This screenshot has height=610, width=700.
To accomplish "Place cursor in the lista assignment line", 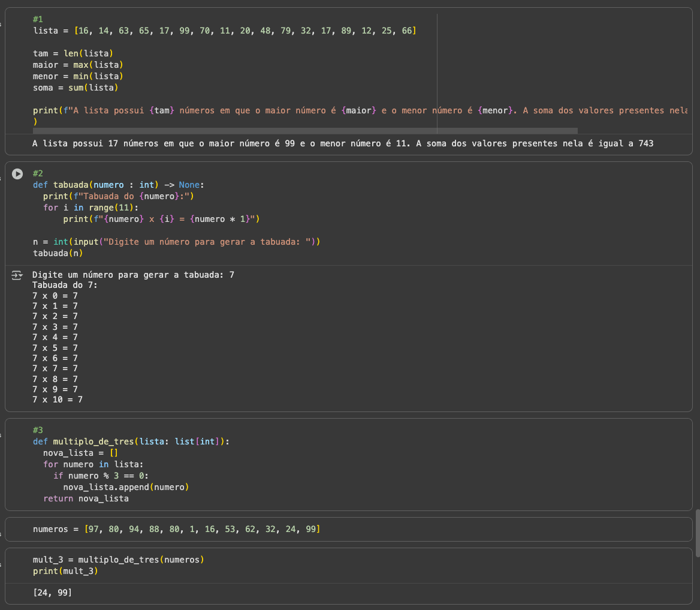I will pyautogui.click(x=224, y=31).
